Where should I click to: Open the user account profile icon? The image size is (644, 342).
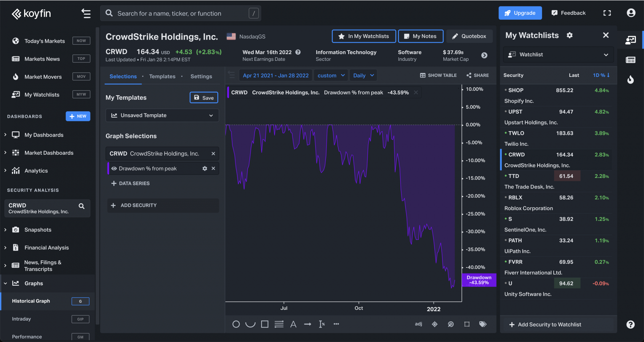pyautogui.click(x=631, y=13)
